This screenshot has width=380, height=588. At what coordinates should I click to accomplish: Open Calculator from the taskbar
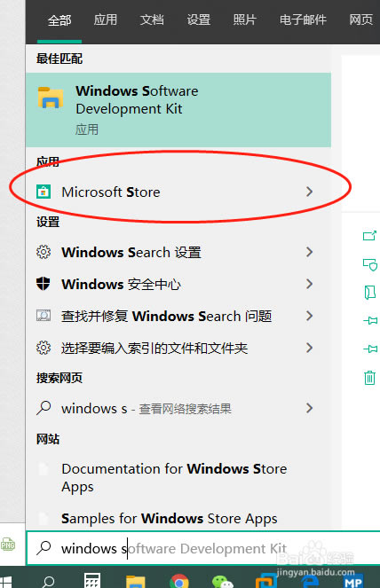pos(92,581)
